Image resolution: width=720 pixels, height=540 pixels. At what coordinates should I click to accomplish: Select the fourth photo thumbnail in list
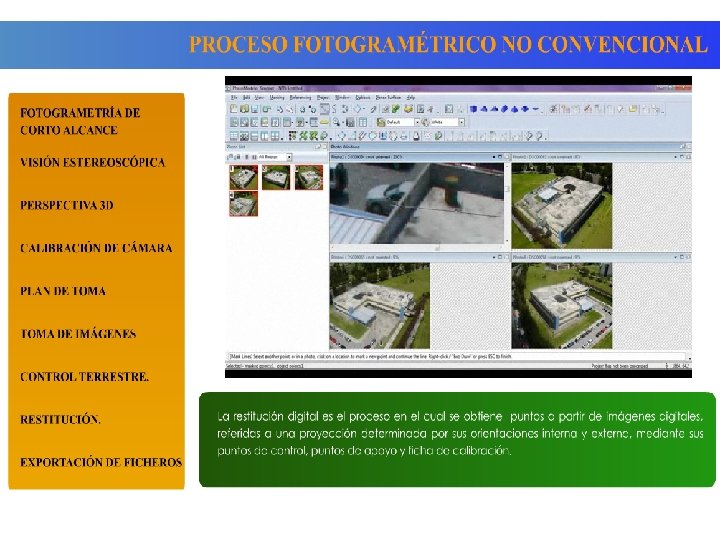pos(243,203)
